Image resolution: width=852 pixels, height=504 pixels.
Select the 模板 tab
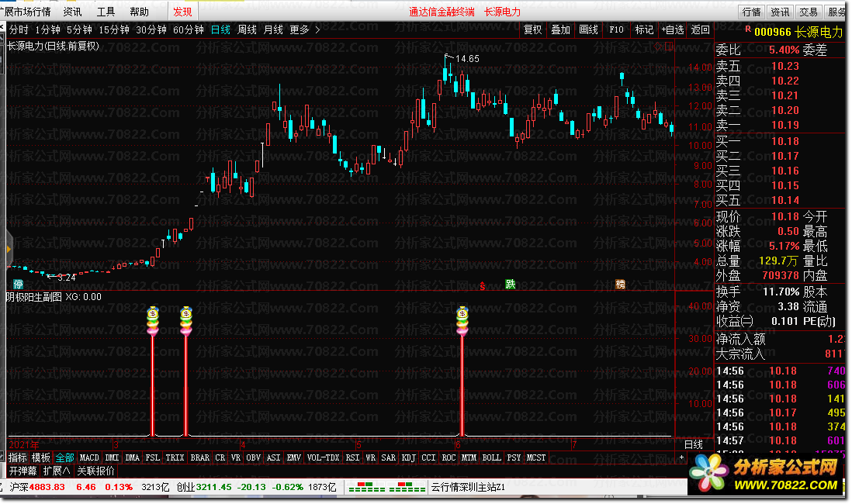tap(41, 457)
